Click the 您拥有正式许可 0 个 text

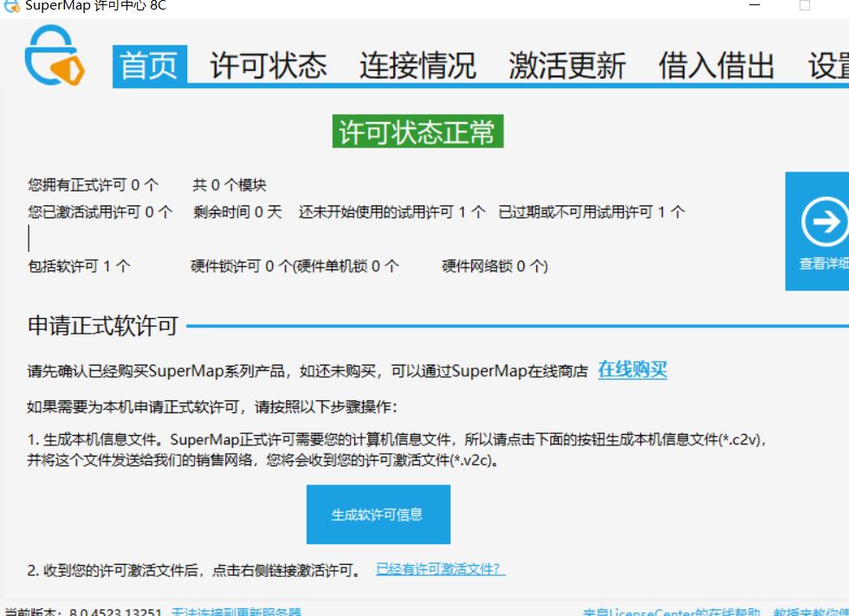tap(94, 185)
